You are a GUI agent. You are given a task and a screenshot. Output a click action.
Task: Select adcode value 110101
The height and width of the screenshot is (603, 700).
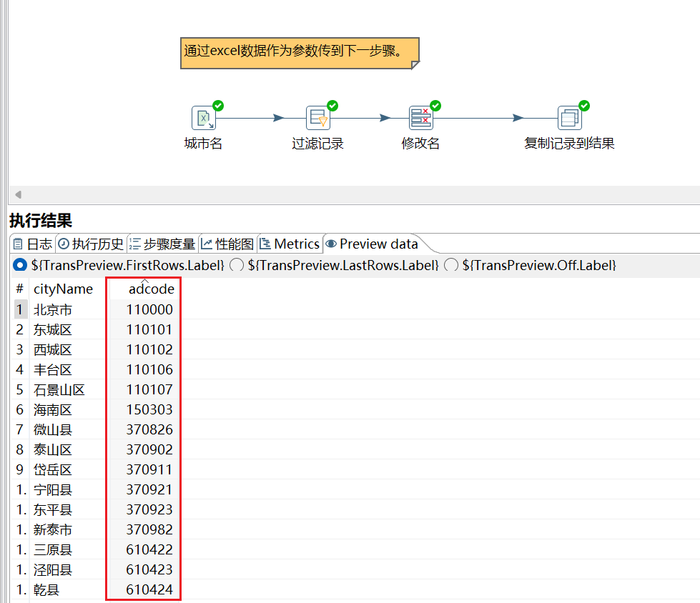(x=149, y=329)
